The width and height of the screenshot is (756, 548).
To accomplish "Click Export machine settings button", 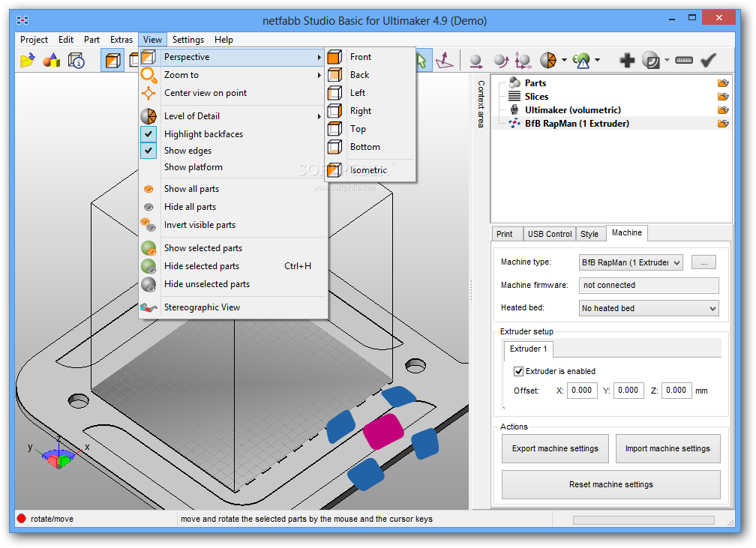I will click(x=556, y=448).
